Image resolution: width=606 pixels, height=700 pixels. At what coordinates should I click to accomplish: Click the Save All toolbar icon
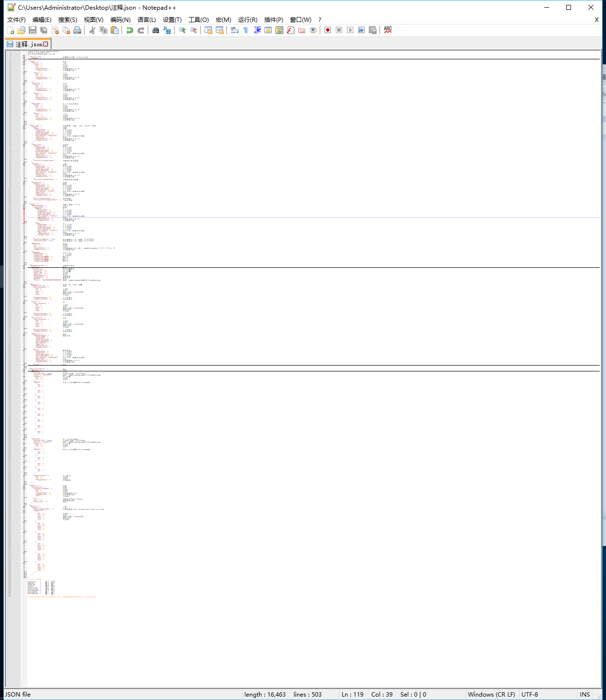tap(44, 30)
